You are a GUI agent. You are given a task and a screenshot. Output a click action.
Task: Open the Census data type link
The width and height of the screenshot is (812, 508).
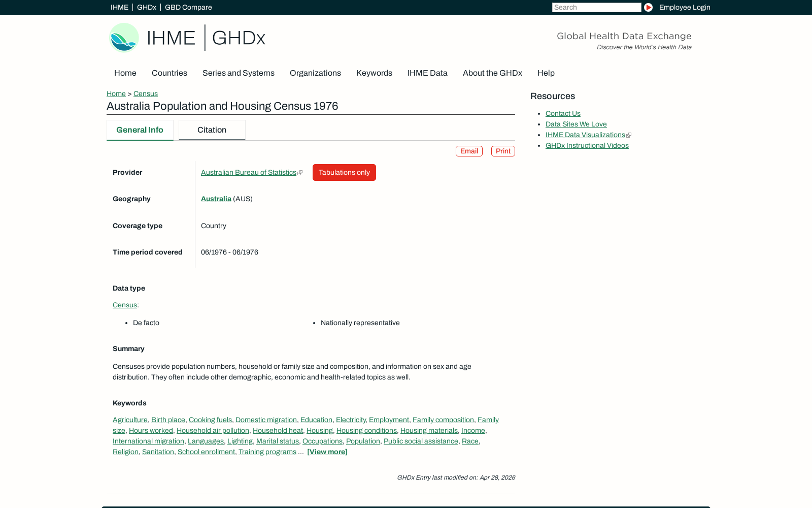pyautogui.click(x=125, y=305)
